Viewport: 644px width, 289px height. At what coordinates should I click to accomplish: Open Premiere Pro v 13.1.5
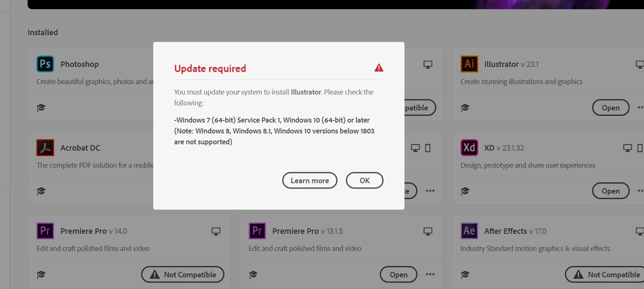point(398,274)
